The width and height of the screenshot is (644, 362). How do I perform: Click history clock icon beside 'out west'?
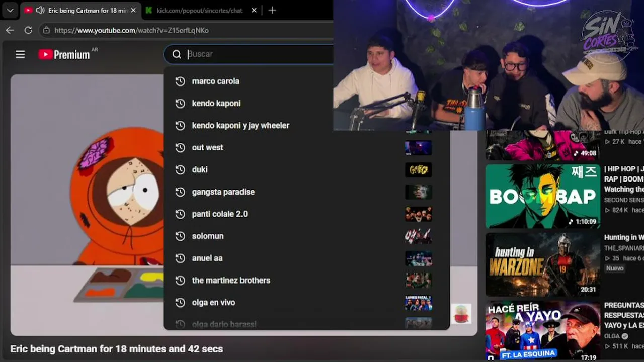[x=180, y=147]
